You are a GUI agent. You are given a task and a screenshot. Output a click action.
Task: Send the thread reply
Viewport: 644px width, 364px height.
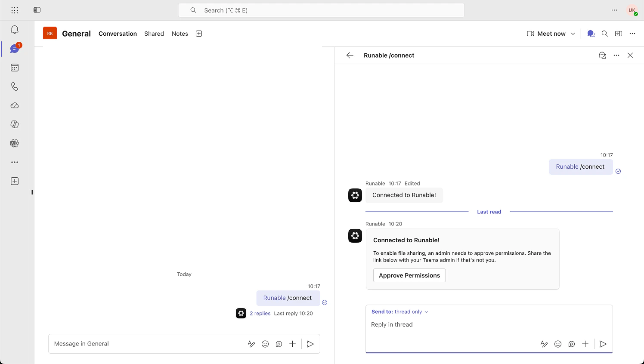click(603, 344)
